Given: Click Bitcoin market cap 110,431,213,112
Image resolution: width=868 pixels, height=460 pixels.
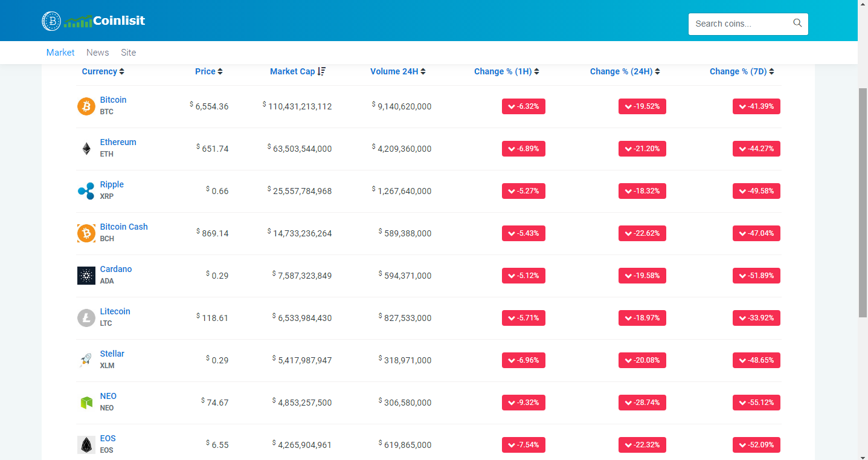Looking at the screenshot, I should click(x=297, y=106).
